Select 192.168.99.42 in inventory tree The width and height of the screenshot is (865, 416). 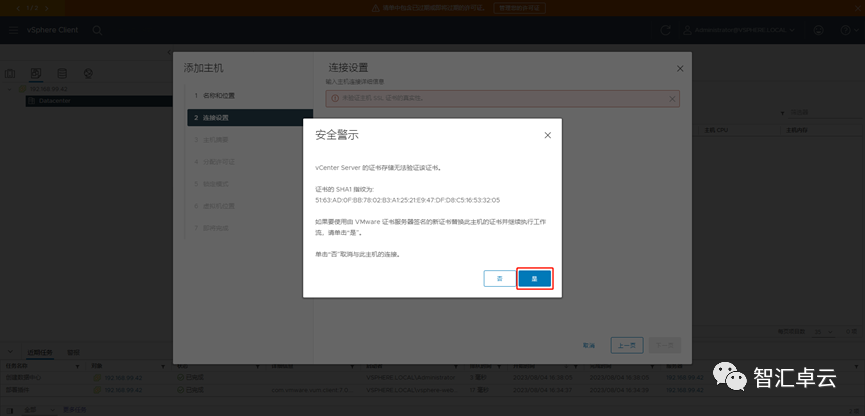click(48, 89)
